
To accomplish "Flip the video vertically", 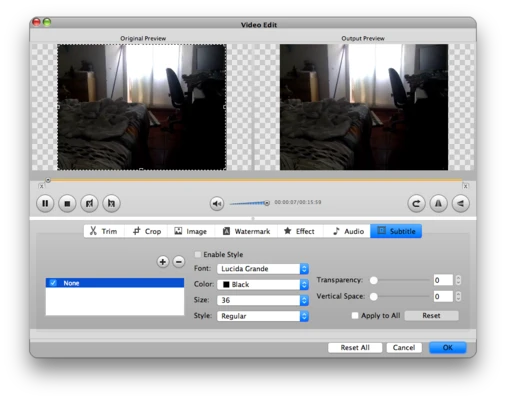I will (x=461, y=203).
